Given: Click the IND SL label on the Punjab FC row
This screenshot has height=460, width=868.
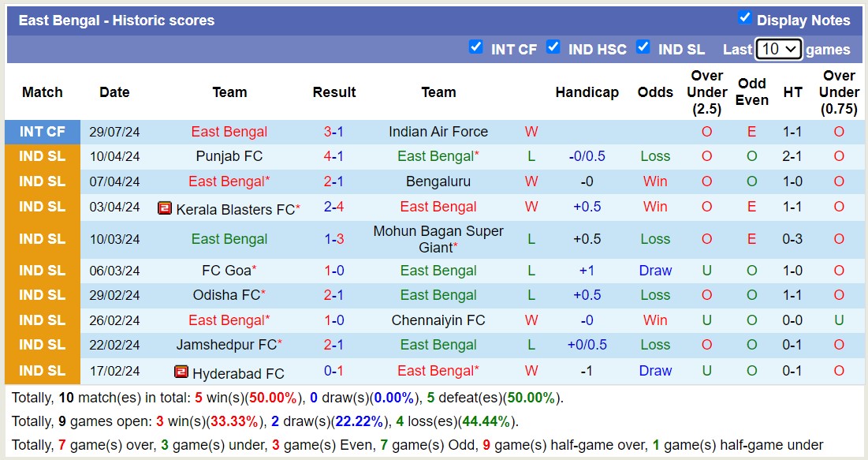Looking at the screenshot, I should tap(42, 156).
